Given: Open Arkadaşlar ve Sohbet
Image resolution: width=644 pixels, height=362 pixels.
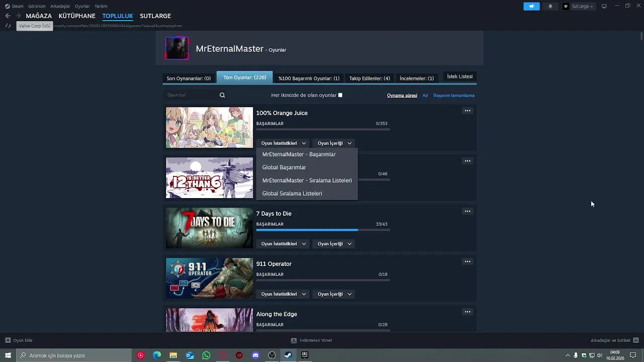Looking at the screenshot, I should [x=615, y=340].
